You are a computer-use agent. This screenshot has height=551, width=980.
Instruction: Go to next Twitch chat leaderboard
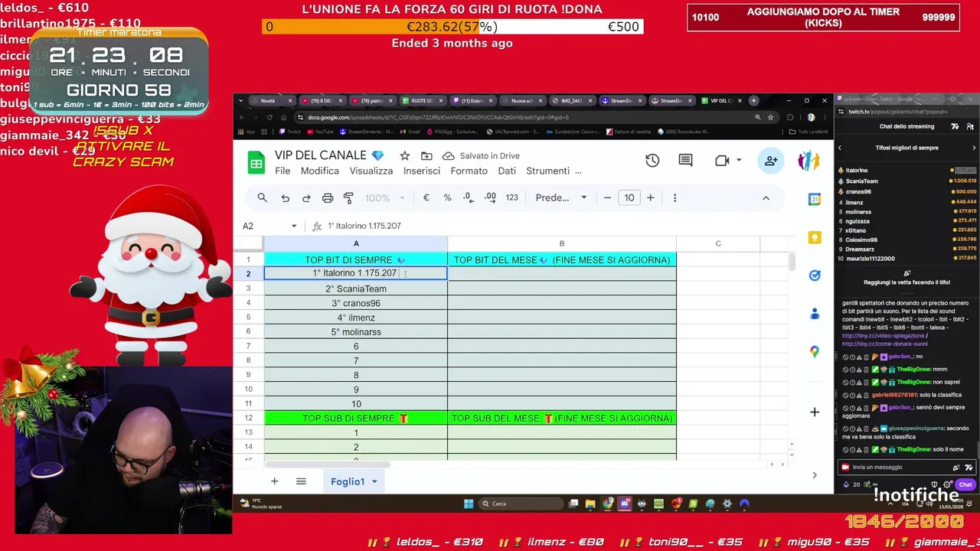pos(974,148)
